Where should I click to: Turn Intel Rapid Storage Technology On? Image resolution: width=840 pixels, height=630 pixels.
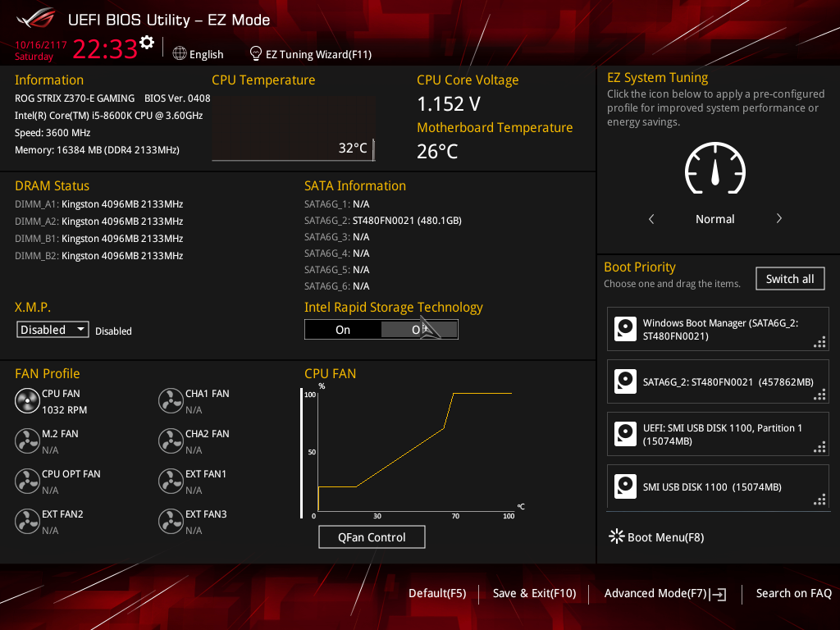coord(343,330)
